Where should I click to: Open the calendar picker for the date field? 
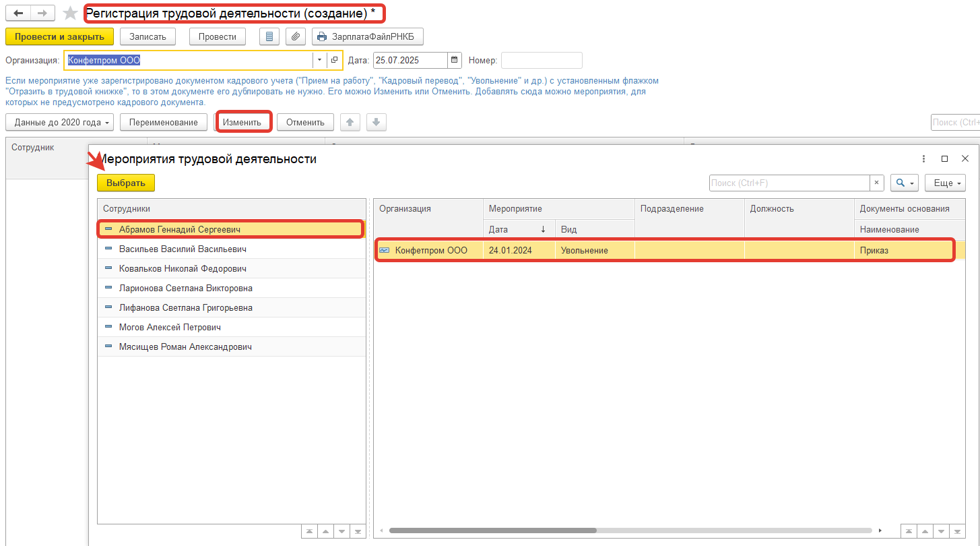[x=455, y=60]
